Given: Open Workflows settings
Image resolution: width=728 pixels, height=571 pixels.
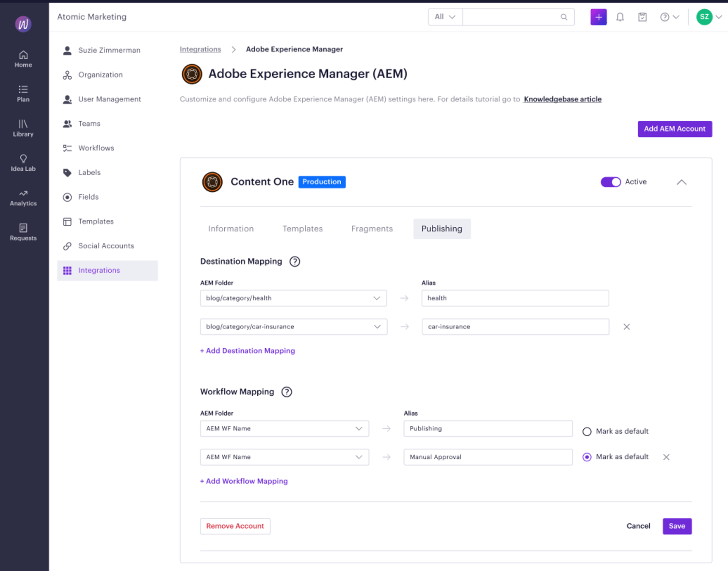Looking at the screenshot, I should point(107,148).
